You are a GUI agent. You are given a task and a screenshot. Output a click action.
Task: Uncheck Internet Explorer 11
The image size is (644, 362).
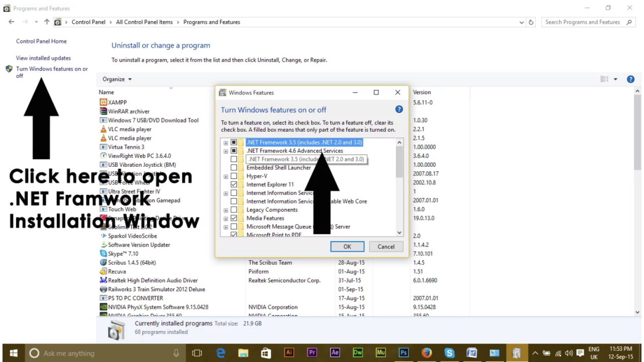[x=234, y=184]
